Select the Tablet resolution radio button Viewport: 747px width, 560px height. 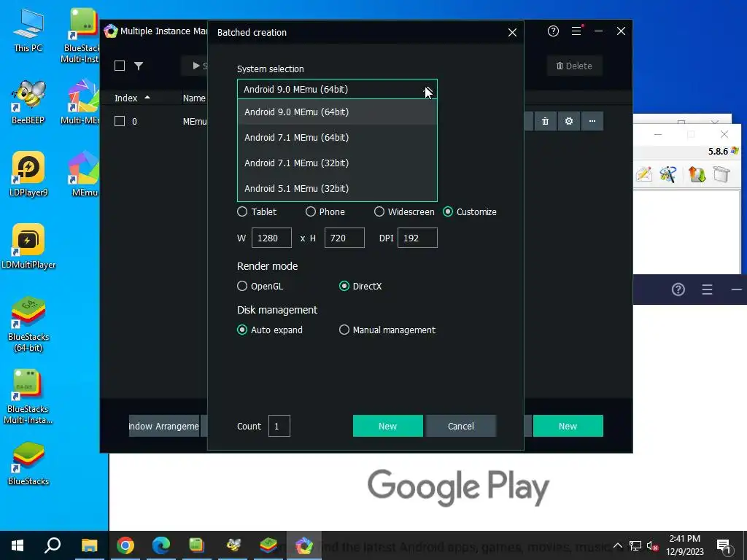(x=242, y=211)
